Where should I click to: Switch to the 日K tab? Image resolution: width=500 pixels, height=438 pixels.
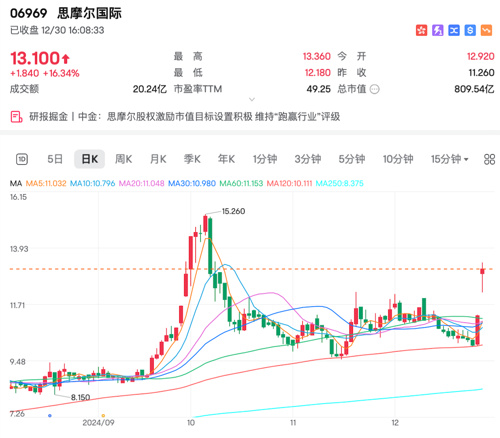(89, 159)
